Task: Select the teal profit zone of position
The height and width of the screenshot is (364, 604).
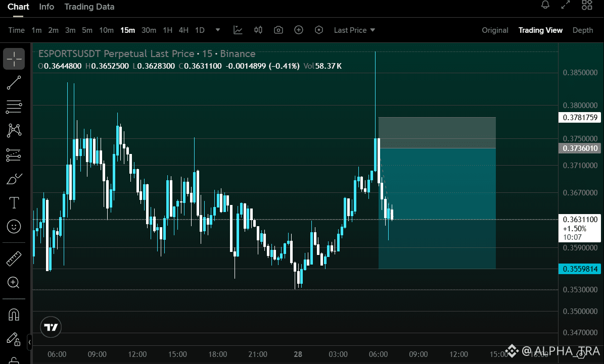Action: [437, 209]
